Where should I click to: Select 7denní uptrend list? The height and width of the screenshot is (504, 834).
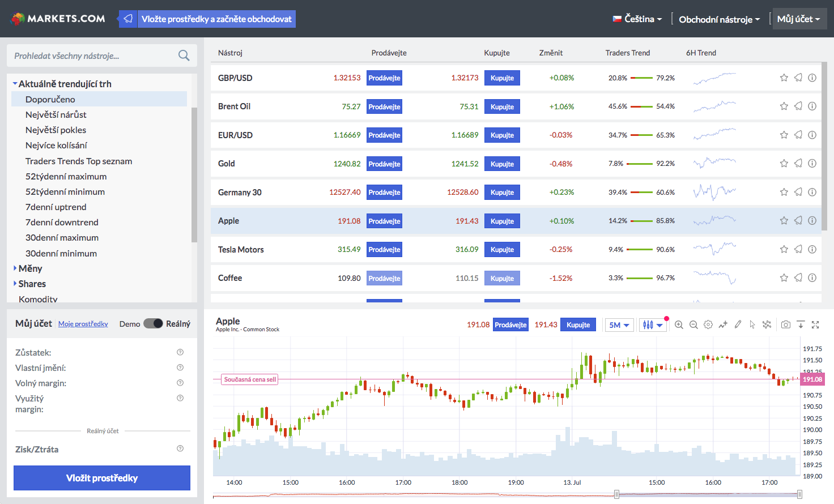pos(56,207)
